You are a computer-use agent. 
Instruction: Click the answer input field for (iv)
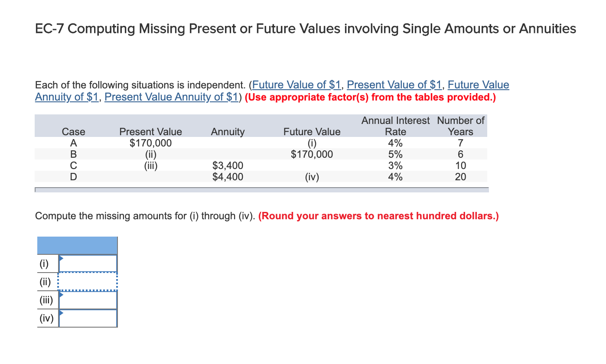tap(89, 318)
